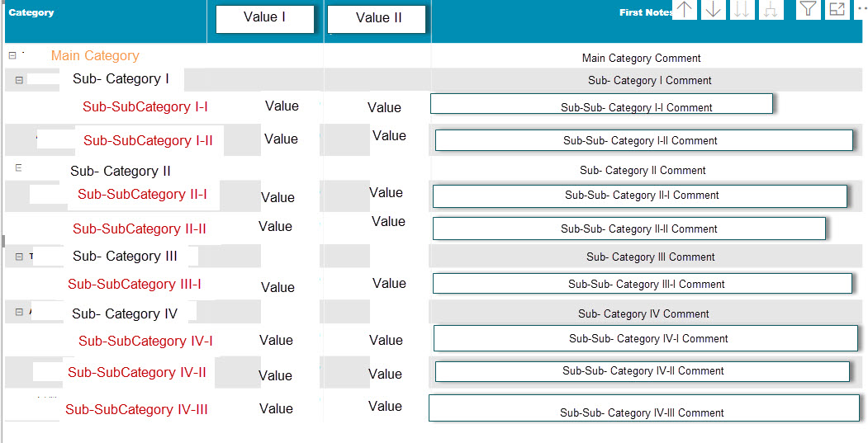The image size is (868, 443).
Task: Click Value II cell of Sub-SubCategory II-II
Action: (x=389, y=222)
